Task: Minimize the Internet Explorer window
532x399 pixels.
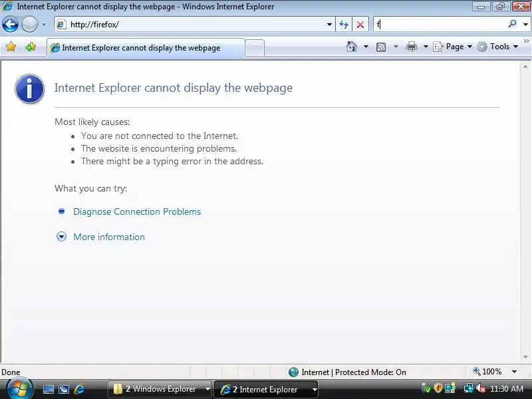Action: point(481,6)
